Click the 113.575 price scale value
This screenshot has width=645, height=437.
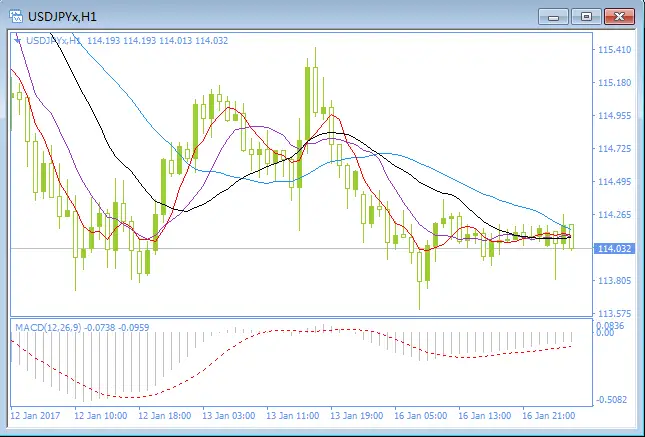614,314
